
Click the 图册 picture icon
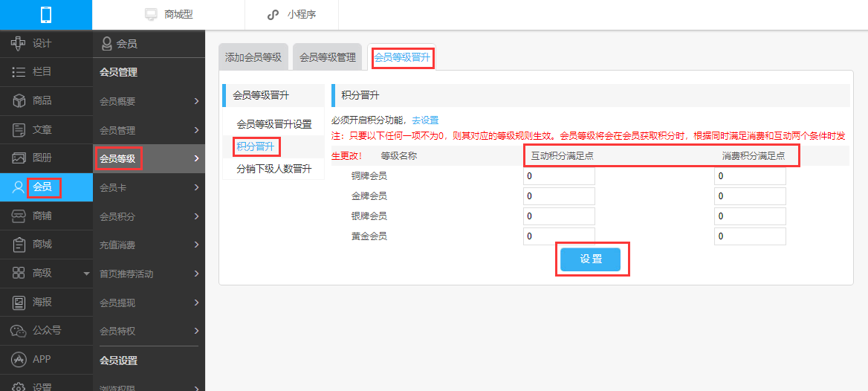(19, 158)
